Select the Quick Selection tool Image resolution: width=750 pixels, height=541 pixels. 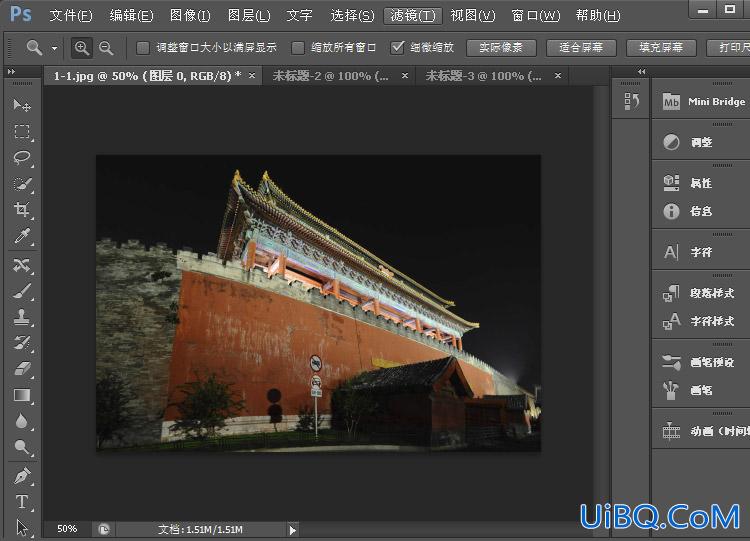tap(22, 184)
